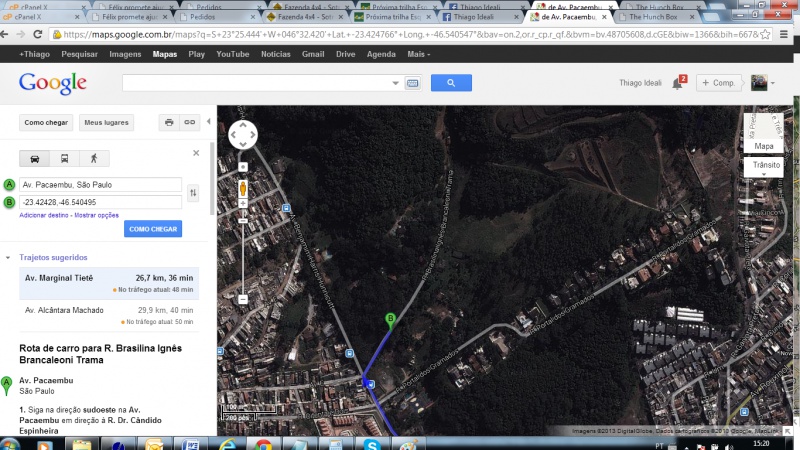Open Skype from the taskbar
This screenshot has width=800, height=450.
coord(372,445)
